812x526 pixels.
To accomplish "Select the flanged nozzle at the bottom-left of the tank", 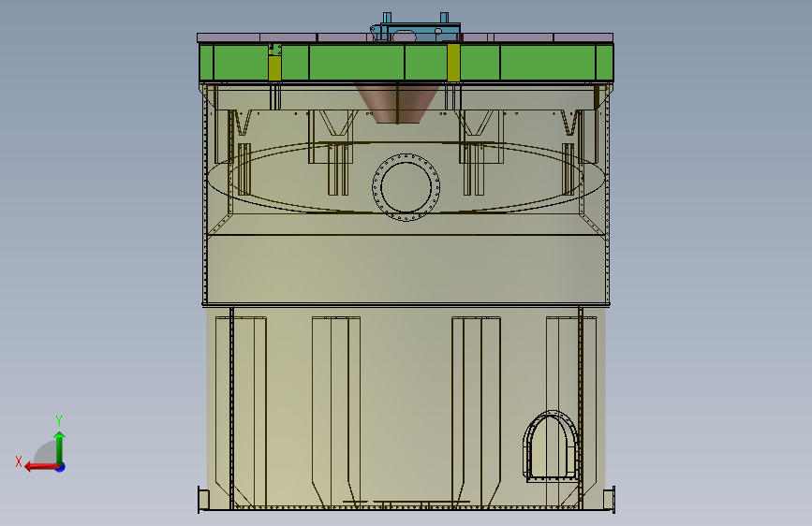I will click(203, 500).
